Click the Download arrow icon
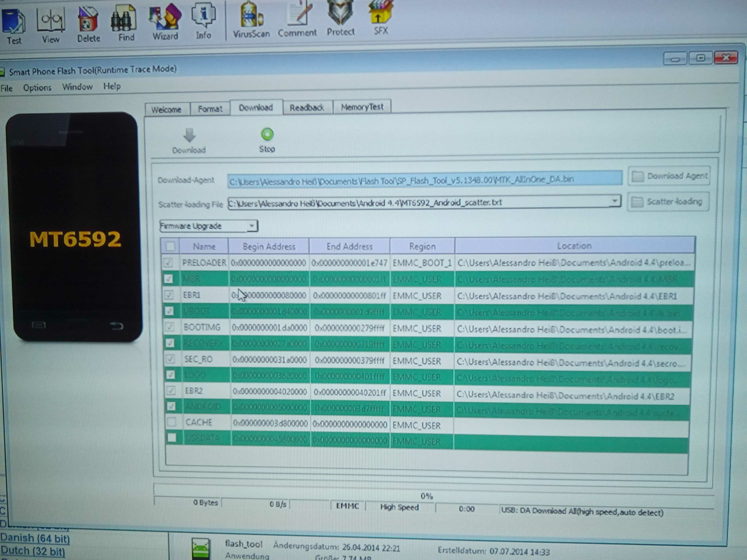The image size is (747, 560). click(x=189, y=136)
